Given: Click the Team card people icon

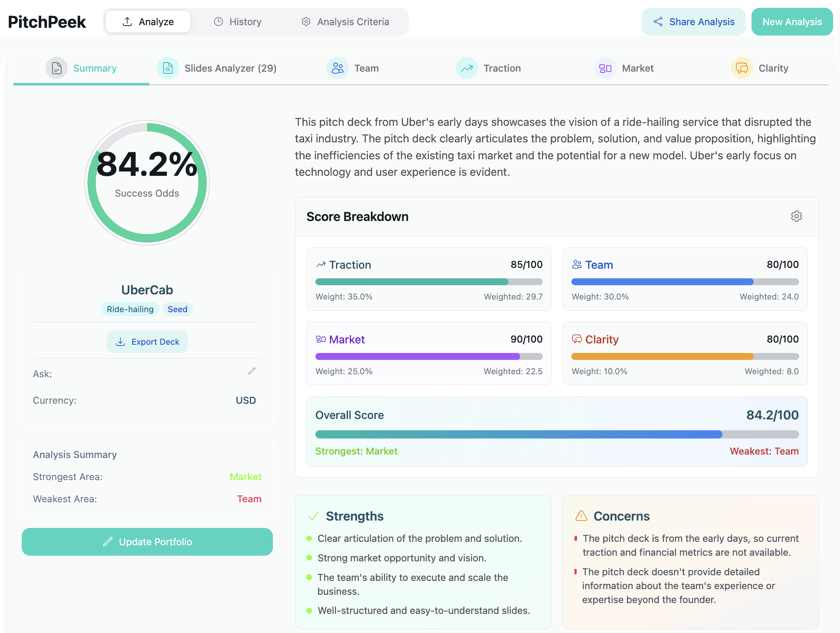Looking at the screenshot, I should coord(577,264).
